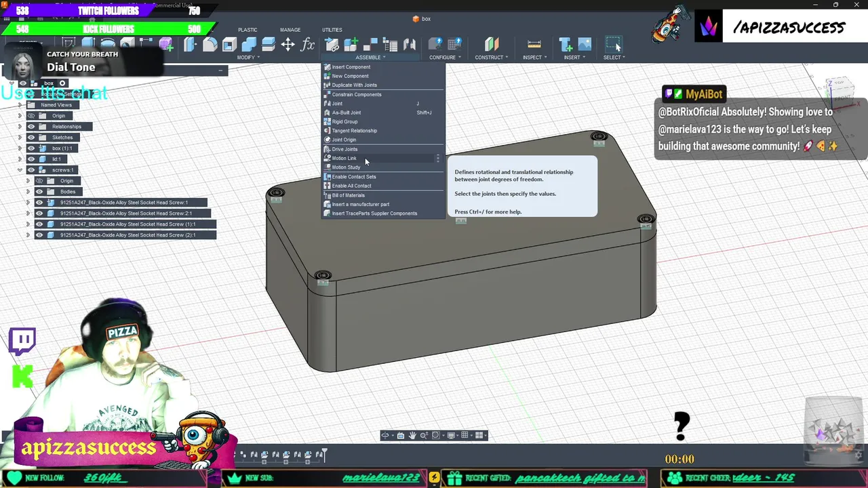Viewport: 868px width, 488px height.
Task: Open the SELECT dropdown menu
Action: (614, 58)
